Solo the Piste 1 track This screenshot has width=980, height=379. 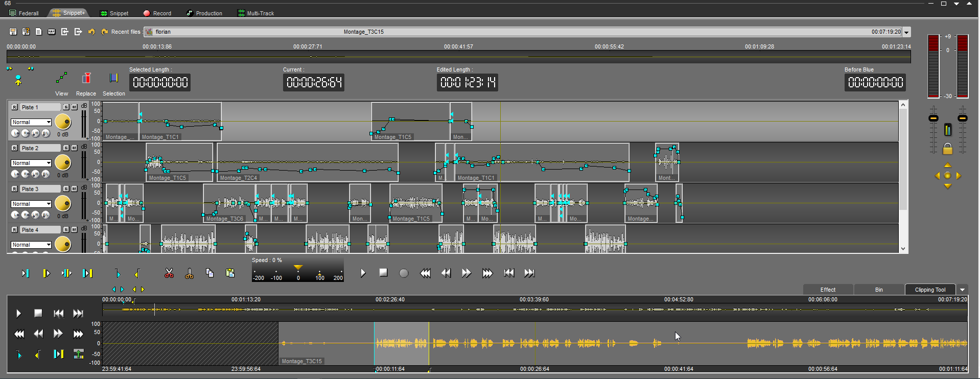pyautogui.click(x=66, y=107)
